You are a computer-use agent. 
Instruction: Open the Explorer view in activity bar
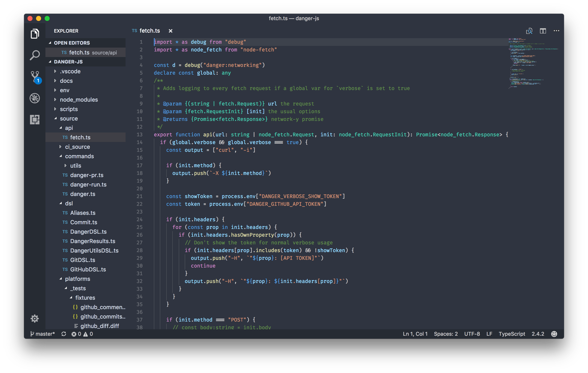click(35, 34)
